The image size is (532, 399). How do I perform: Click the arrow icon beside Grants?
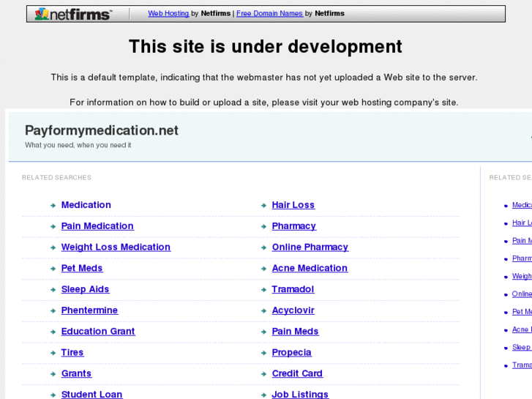(x=53, y=374)
